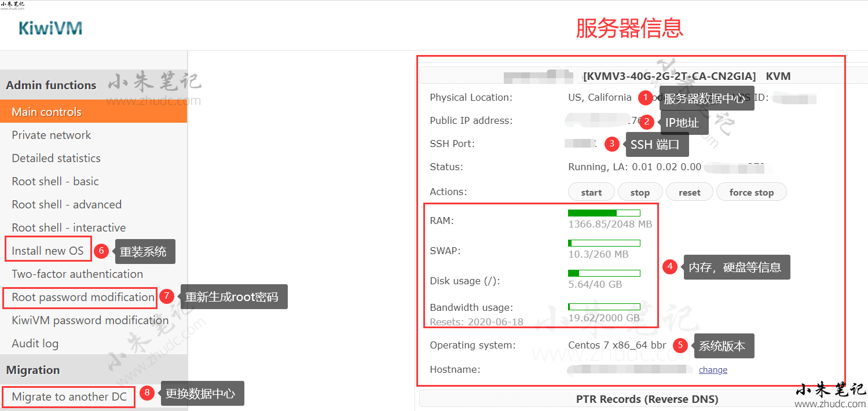Click the 'RAM:' label
Screen dimensions: 868x411
pyautogui.click(x=442, y=221)
